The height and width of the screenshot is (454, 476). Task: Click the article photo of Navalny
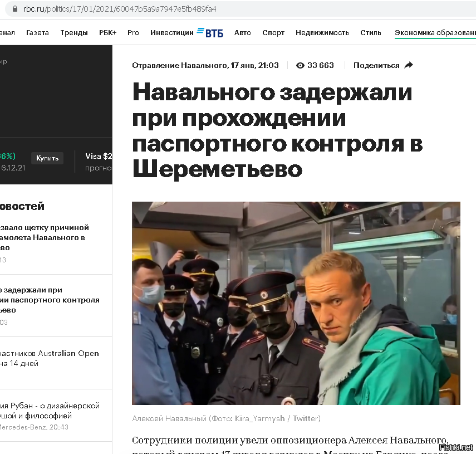click(296, 303)
